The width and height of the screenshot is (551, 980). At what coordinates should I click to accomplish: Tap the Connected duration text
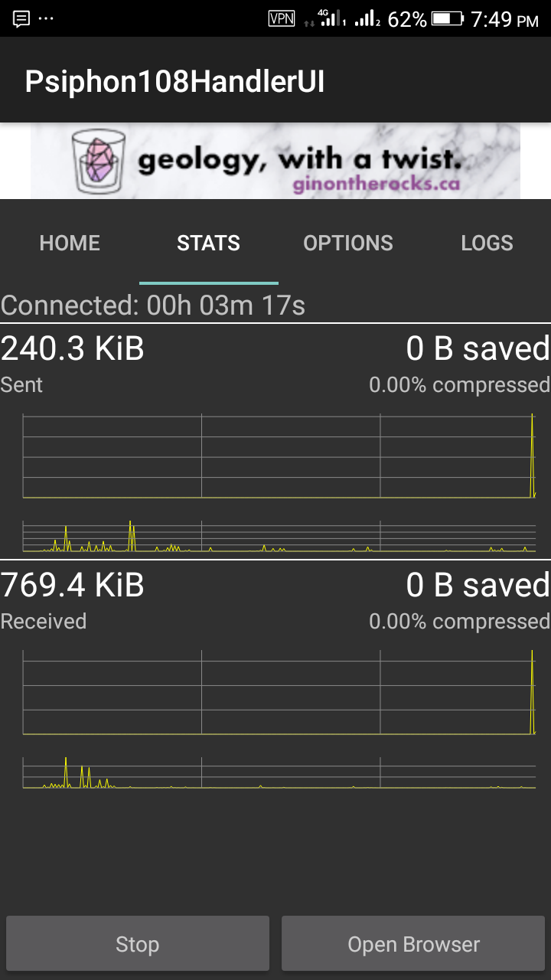point(153,305)
